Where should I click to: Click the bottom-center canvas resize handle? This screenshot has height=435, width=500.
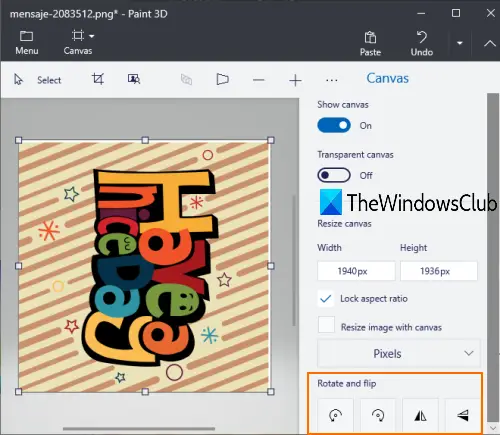point(145,392)
